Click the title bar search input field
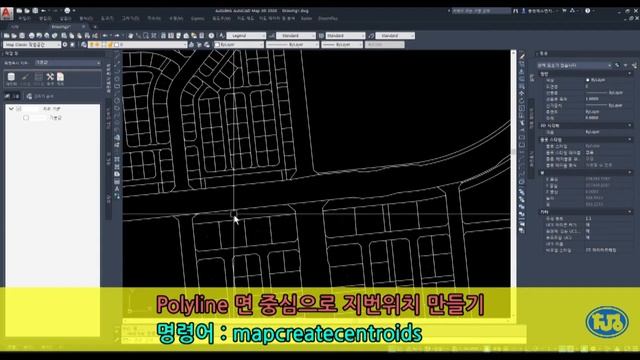Viewport: 640px width, 360px height. tap(481, 11)
